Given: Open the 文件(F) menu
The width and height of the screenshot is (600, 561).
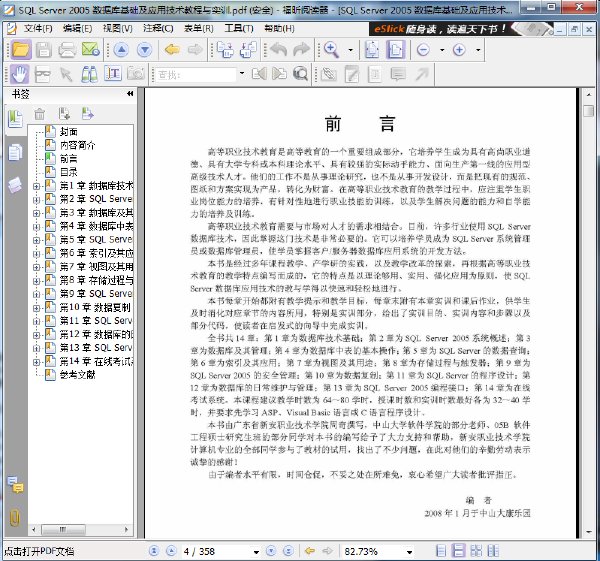Looking at the screenshot, I should coord(38,28).
